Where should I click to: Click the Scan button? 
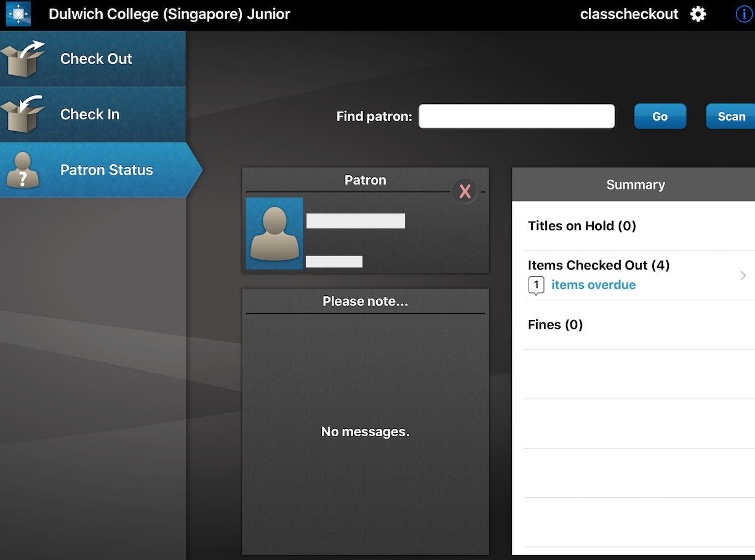[x=731, y=116]
